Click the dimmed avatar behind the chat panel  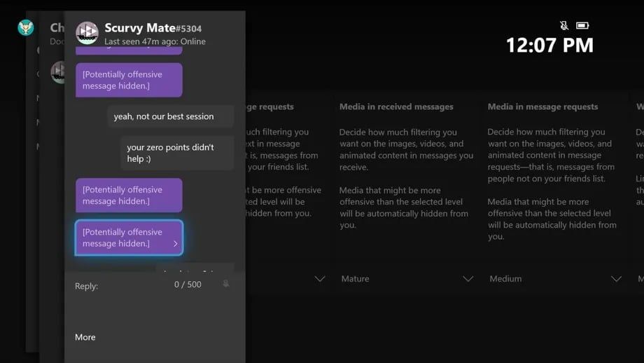[57, 72]
